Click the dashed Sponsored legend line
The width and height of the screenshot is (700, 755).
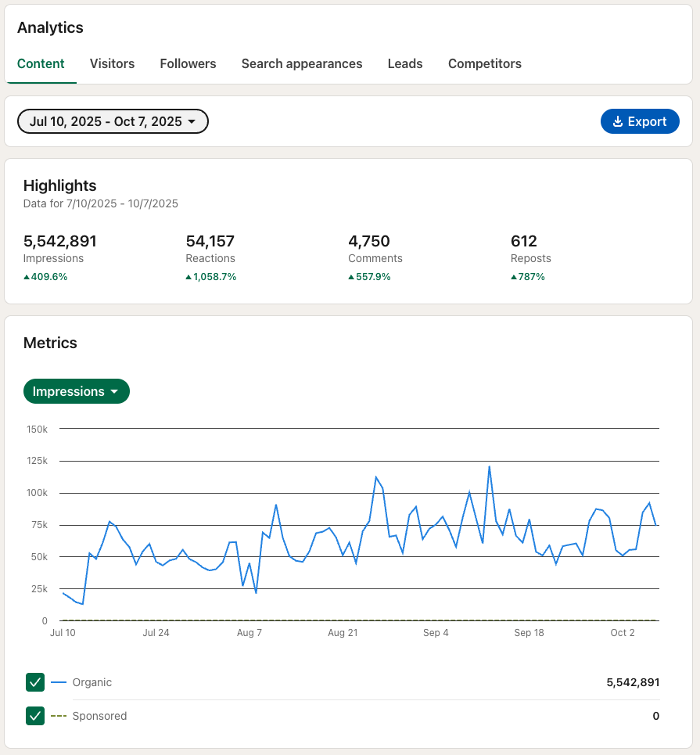click(x=59, y=716)
